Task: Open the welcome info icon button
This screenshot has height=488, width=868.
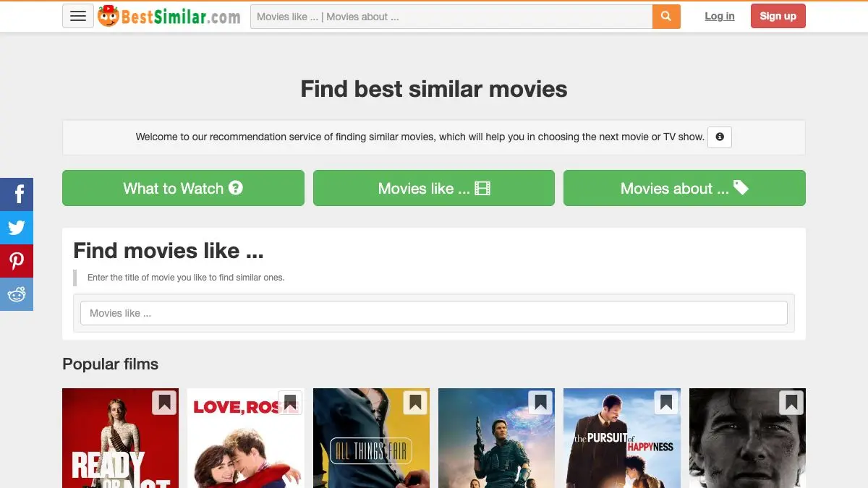Action: coord(720,137)
